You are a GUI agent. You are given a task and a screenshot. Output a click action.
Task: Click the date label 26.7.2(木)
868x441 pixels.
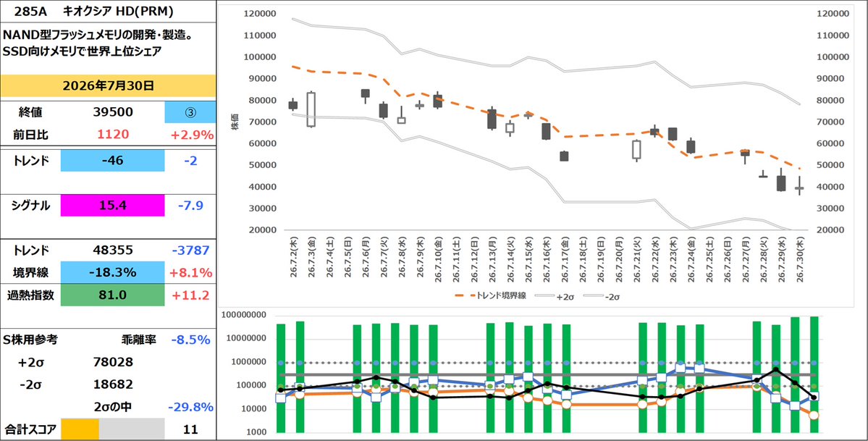[292, 258]
